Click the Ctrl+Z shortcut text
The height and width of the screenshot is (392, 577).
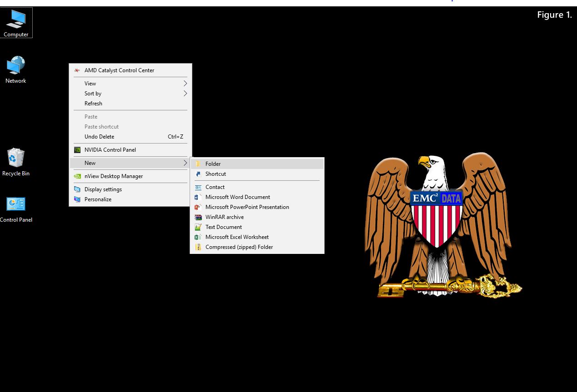coord(176,137)
